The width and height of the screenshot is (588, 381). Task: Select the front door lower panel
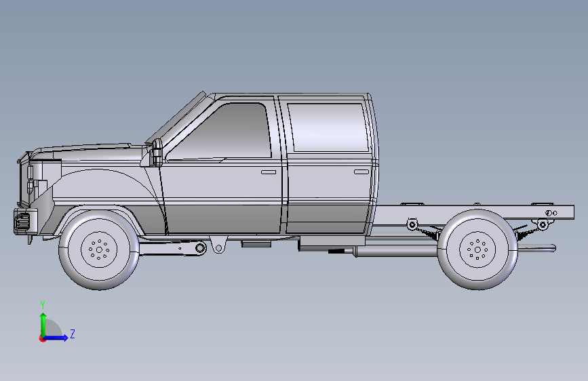point(224,219)
